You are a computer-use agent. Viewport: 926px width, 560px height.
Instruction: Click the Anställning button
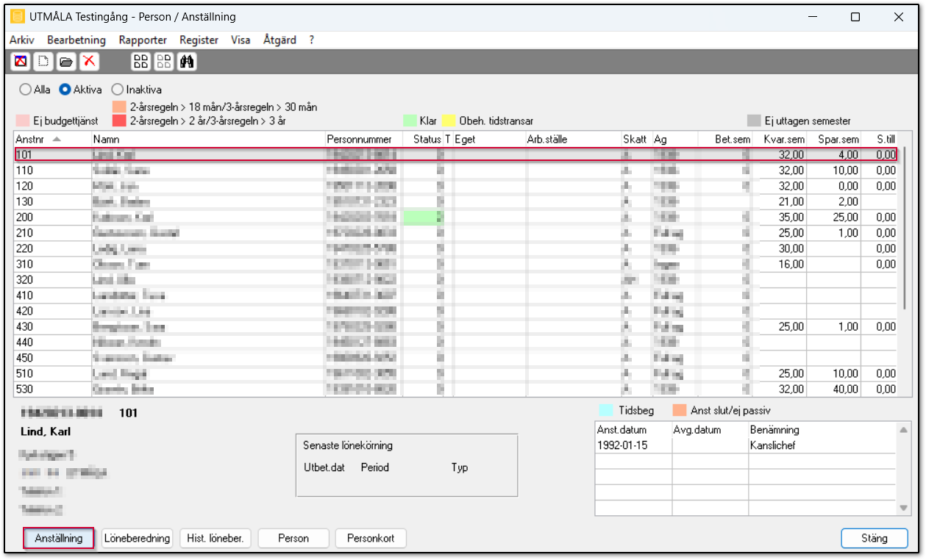pyautogui.click(x=59, y=538)
